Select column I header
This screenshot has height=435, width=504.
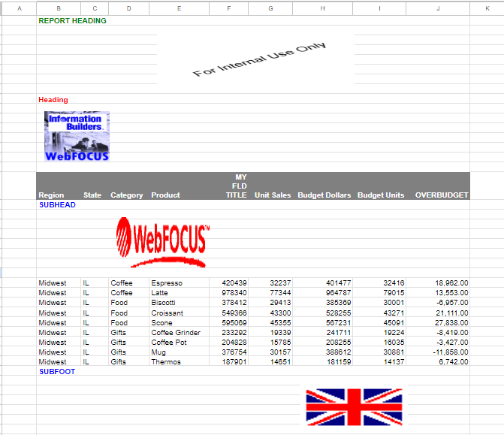pos(379,9)
